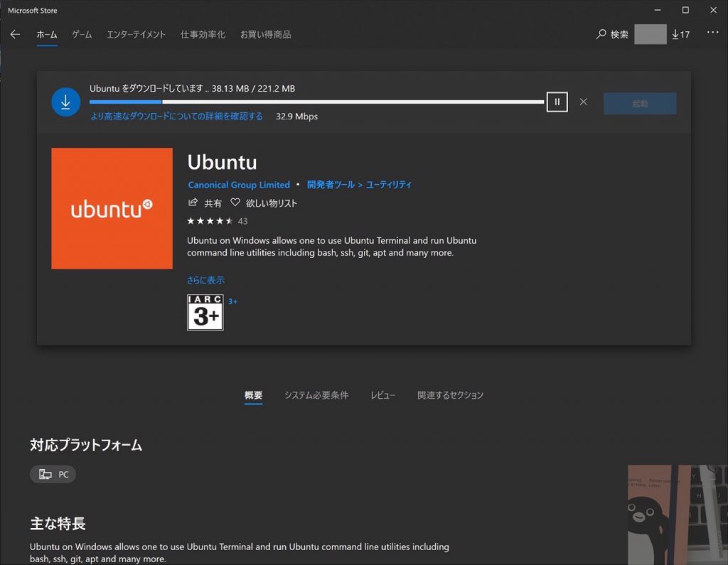Click the Ubuntu download progress bar
Screen dimensions: 728x565
pos(316,102)
